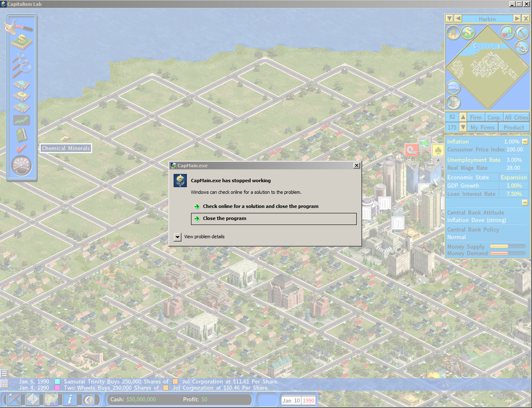Click the Money Supply bar
532x408 pixels.
point(507,247)
